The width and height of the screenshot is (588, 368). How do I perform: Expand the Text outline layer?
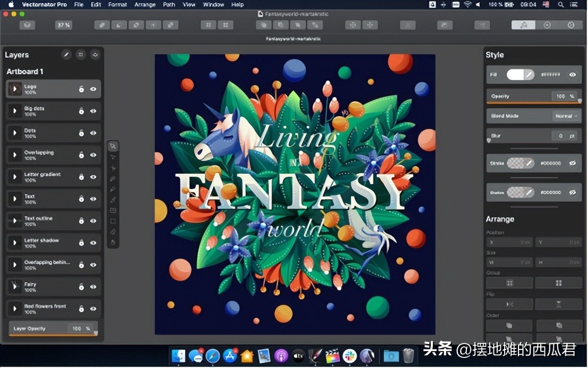click(15, 221)
